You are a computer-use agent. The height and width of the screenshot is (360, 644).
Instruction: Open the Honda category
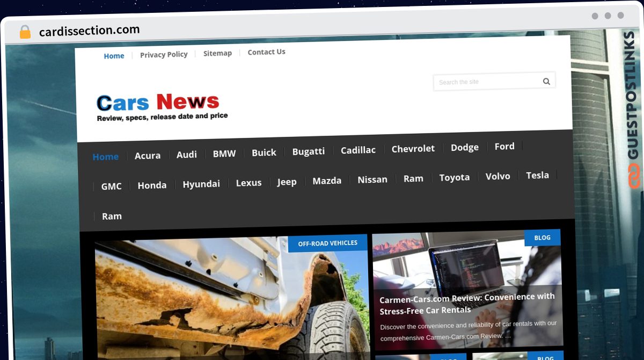(x=152, y=185)
